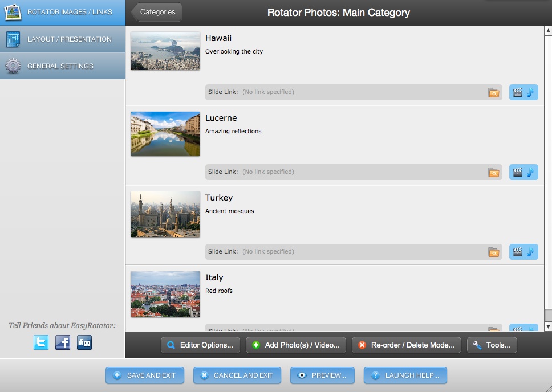Share EasyRotator on Digg
The height and width of the screenshot is (392, 552).
tap(84, 342)
